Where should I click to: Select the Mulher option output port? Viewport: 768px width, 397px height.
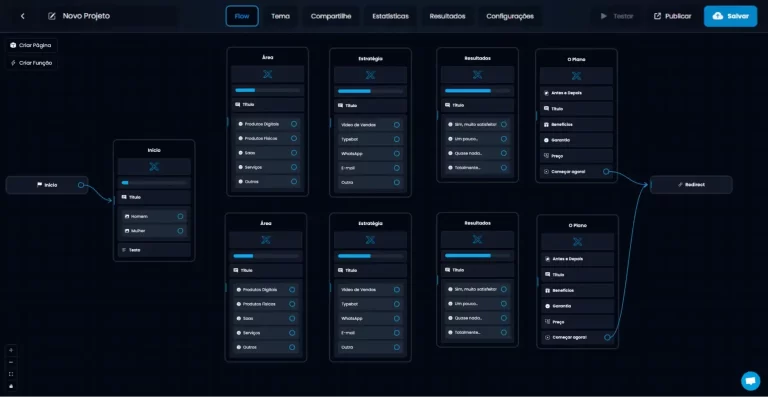pyautogui.click(x=180, y=231)
